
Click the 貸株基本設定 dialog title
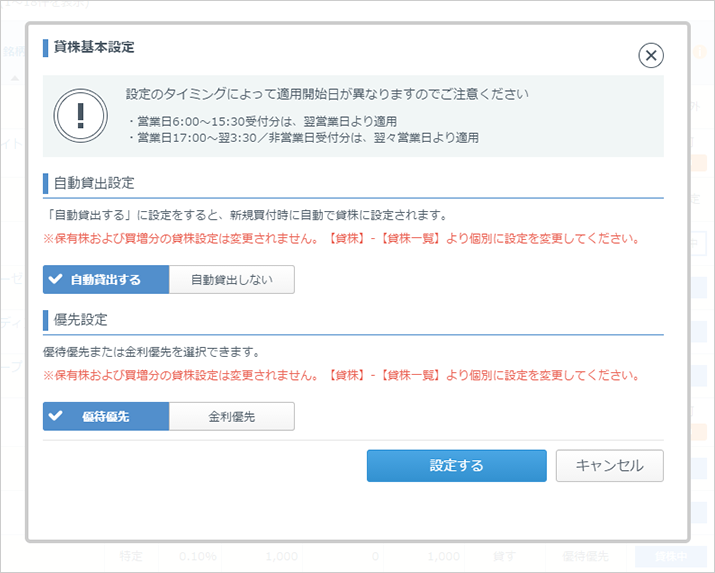click(92, 47)
